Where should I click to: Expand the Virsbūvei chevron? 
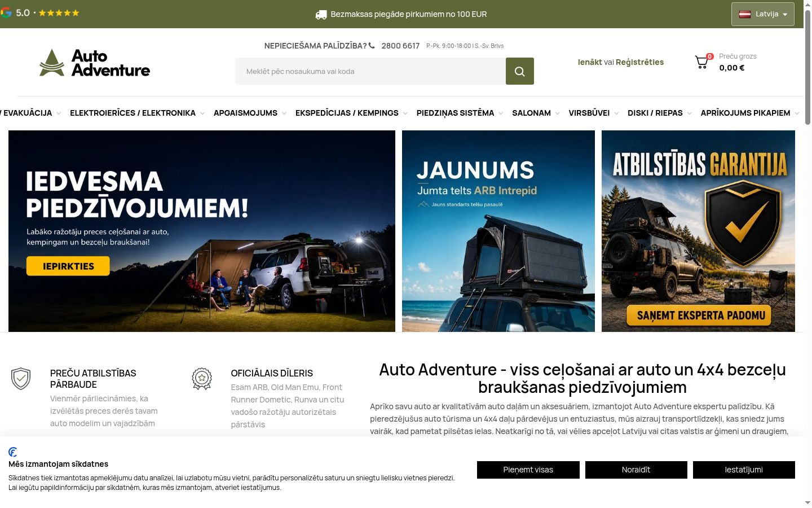pos(616,113)
